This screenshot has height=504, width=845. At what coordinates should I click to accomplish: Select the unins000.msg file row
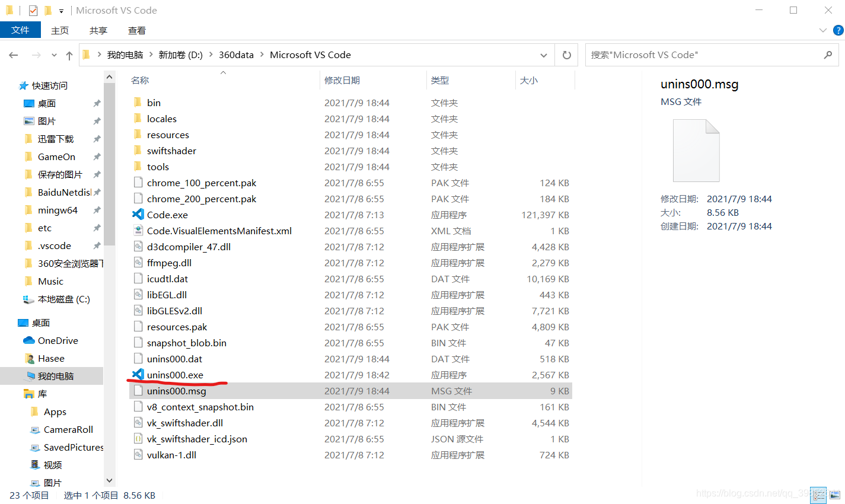click(x=350, y=391)
